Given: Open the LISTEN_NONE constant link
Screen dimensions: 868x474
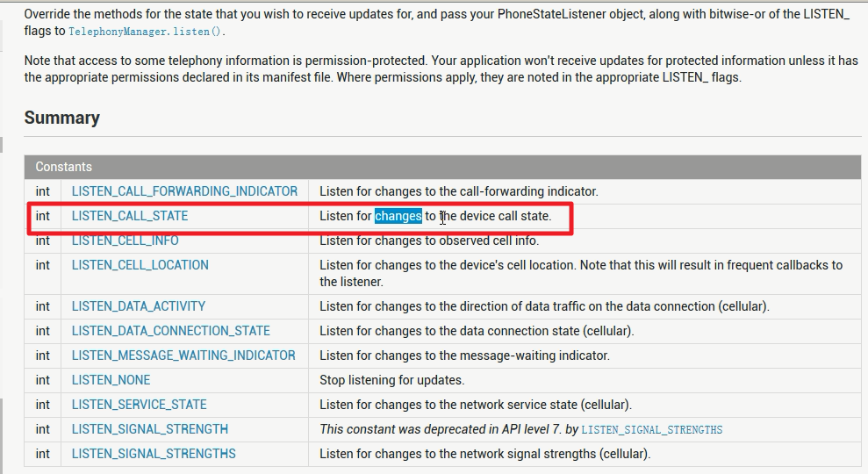Looking at the screenshot, I should point(111,380).
